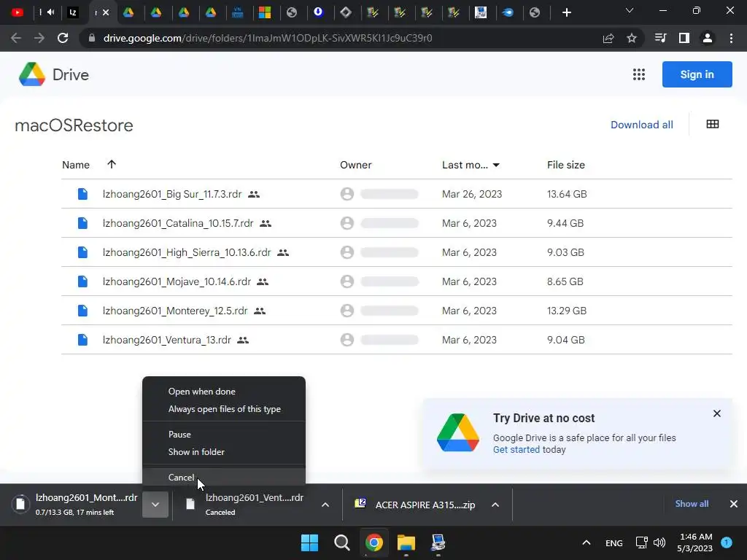Click Cancel in the download menu
Viewport: 747px width, 560px height.
(224, 477)
